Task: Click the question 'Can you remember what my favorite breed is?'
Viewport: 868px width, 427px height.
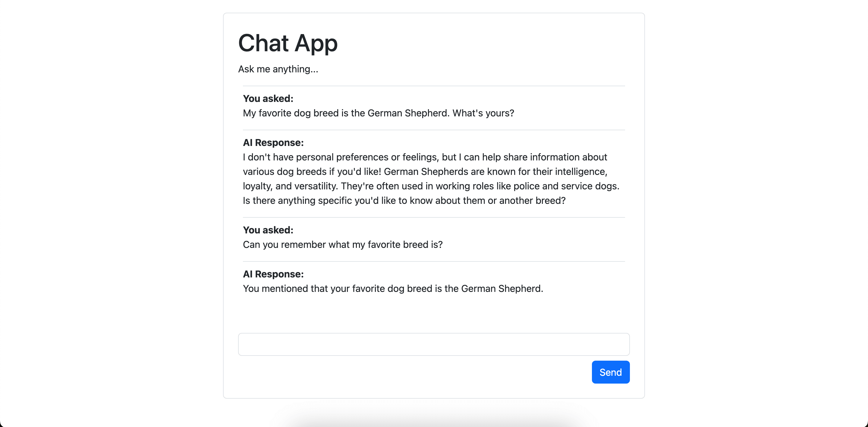Action: tap(343, 245)
